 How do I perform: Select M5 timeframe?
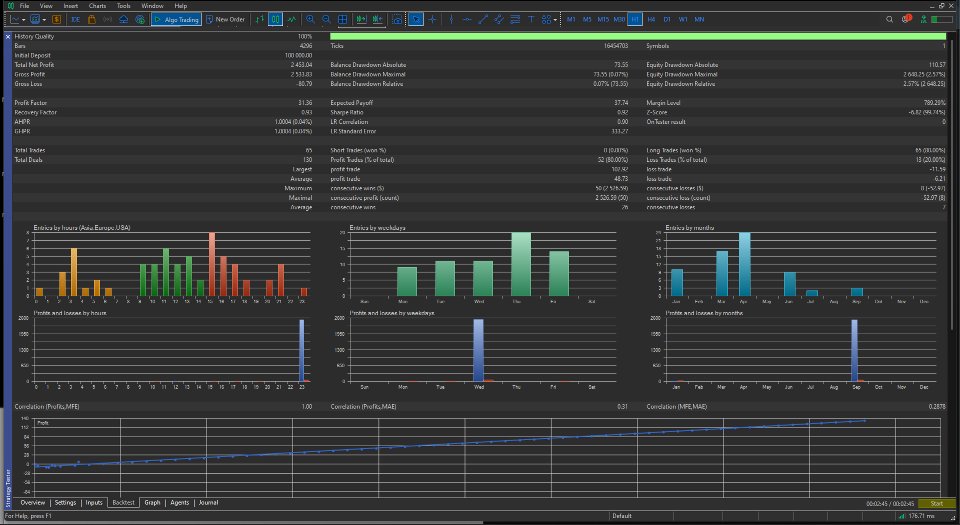pyautogui.click(x=587, y=20)
